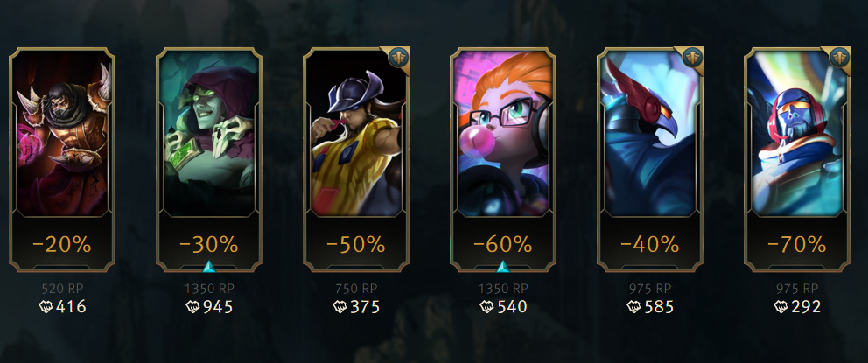Click the legacy badge on the -40% card

point(692,57)
